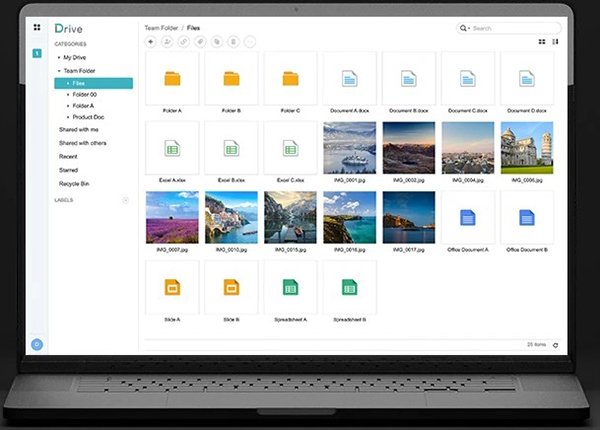
Task: Open Shared with me category
Action: coord(79,130)
